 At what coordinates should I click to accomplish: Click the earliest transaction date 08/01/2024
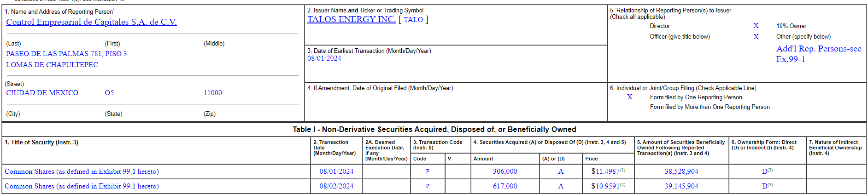point(324,58)
